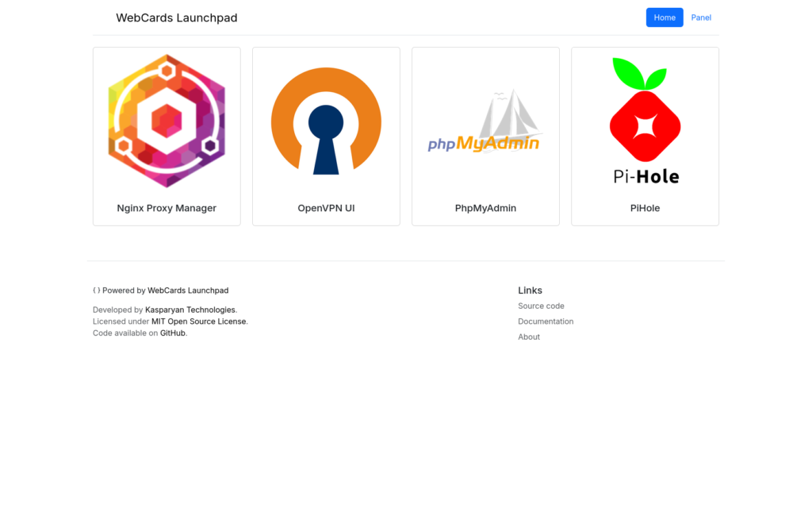Click the curly braces icon in footer
Viewport: 812px width, 508px height.
click(96, 291)
